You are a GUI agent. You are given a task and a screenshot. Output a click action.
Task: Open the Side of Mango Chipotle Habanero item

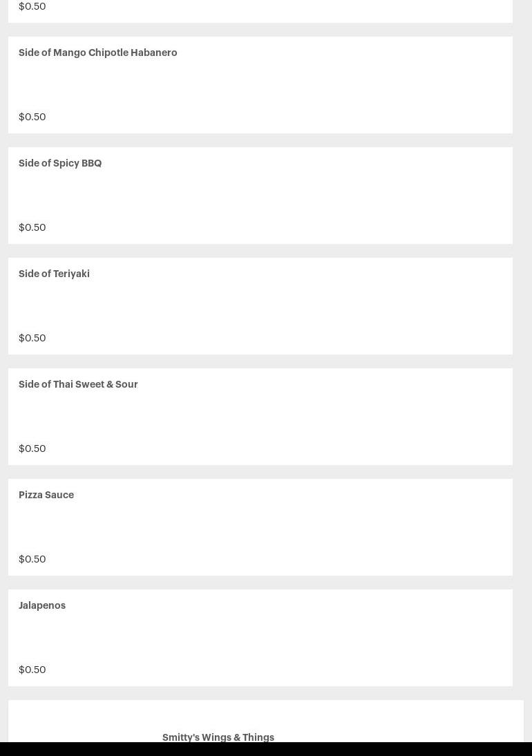click(98, 53)
